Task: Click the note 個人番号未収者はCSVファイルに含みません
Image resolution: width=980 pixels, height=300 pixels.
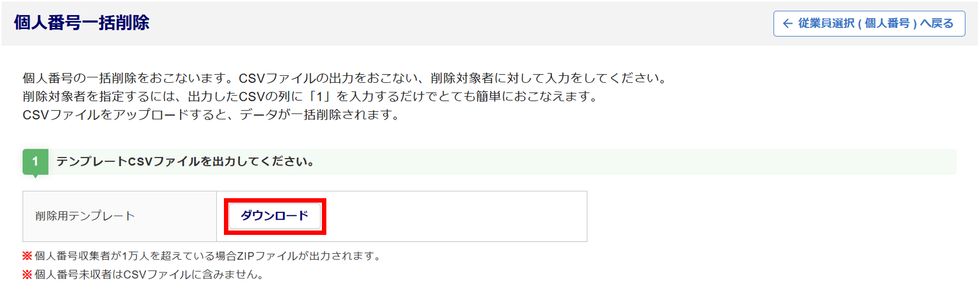Action: (149, 275)
